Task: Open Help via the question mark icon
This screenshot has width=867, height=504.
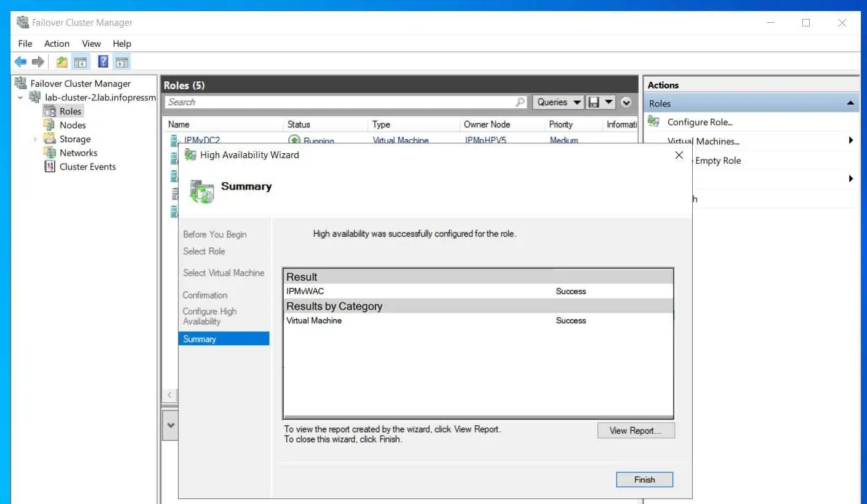Action: tap(103, 62)
